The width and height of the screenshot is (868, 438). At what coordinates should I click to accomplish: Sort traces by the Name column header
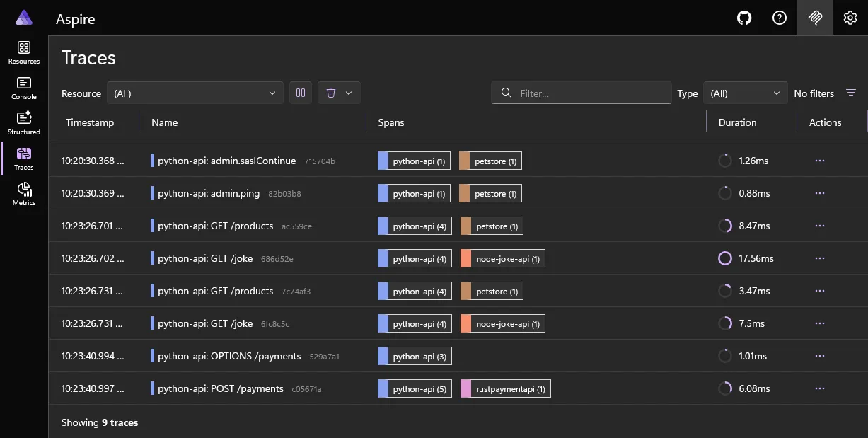[164, 122]
